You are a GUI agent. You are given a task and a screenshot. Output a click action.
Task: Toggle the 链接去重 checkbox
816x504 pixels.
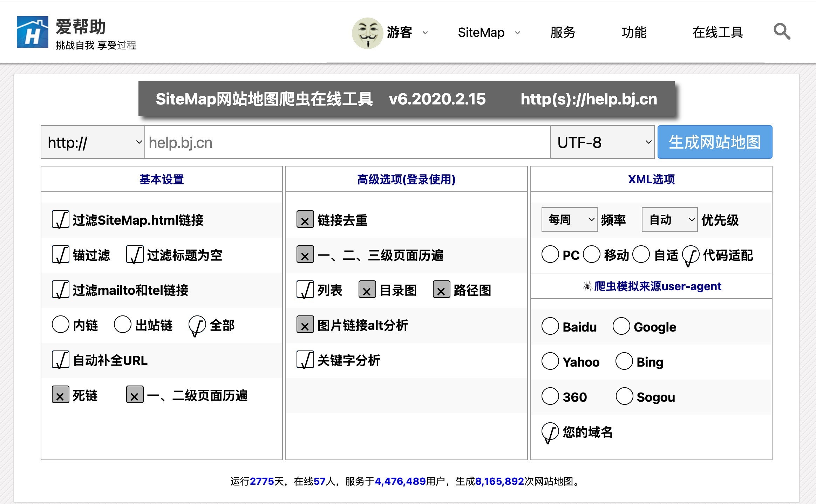tap(305, 219)
